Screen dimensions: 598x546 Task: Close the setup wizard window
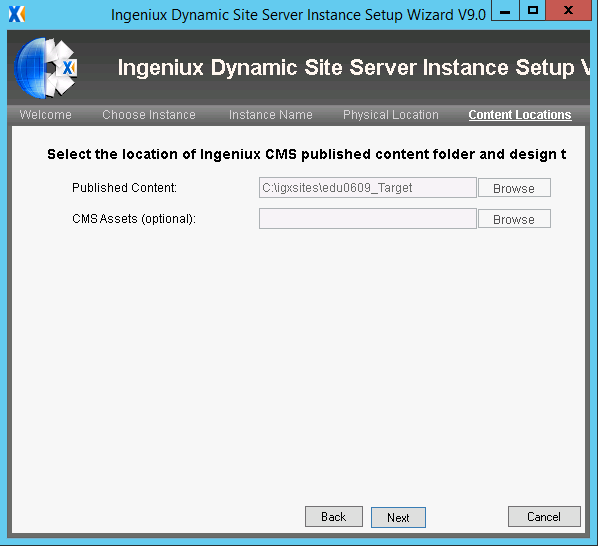[x=568, y=10]
